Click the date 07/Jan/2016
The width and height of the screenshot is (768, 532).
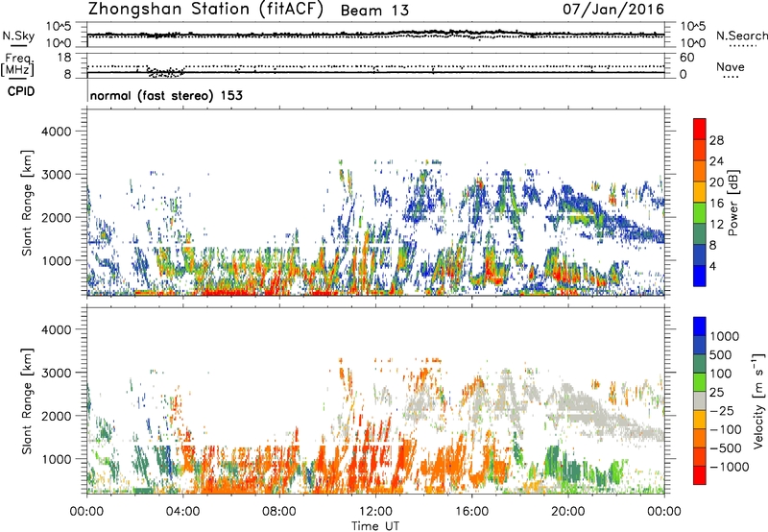point(613,10)
